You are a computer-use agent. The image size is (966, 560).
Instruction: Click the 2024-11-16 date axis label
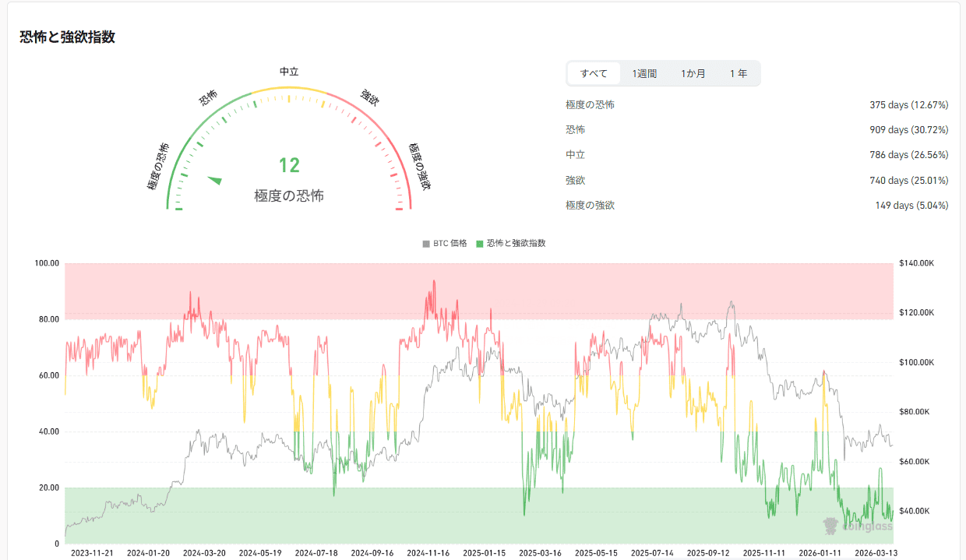pos(428,553)
